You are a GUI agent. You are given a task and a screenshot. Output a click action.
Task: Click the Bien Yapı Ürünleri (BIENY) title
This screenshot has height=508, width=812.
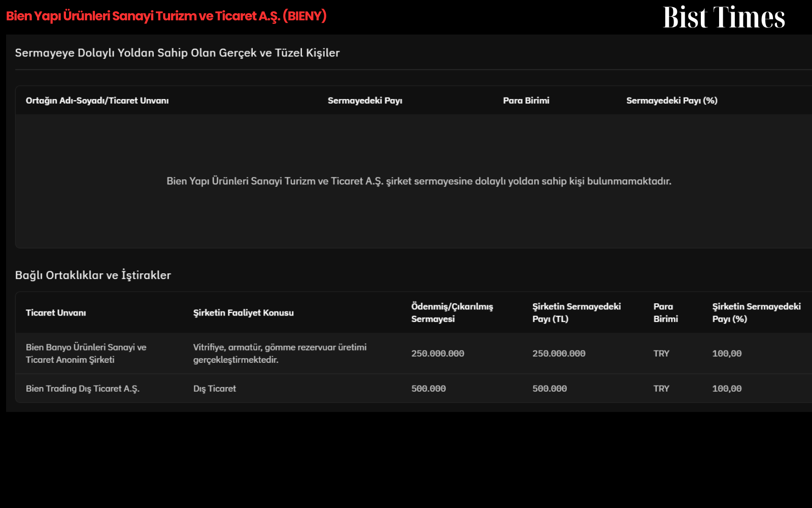tap(166, 16)
